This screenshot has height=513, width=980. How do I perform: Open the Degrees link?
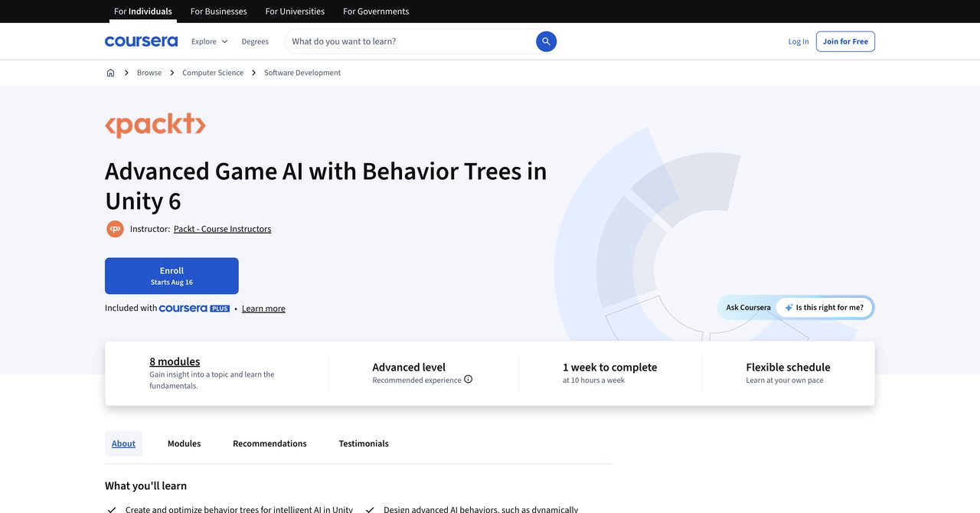point(255,41)
